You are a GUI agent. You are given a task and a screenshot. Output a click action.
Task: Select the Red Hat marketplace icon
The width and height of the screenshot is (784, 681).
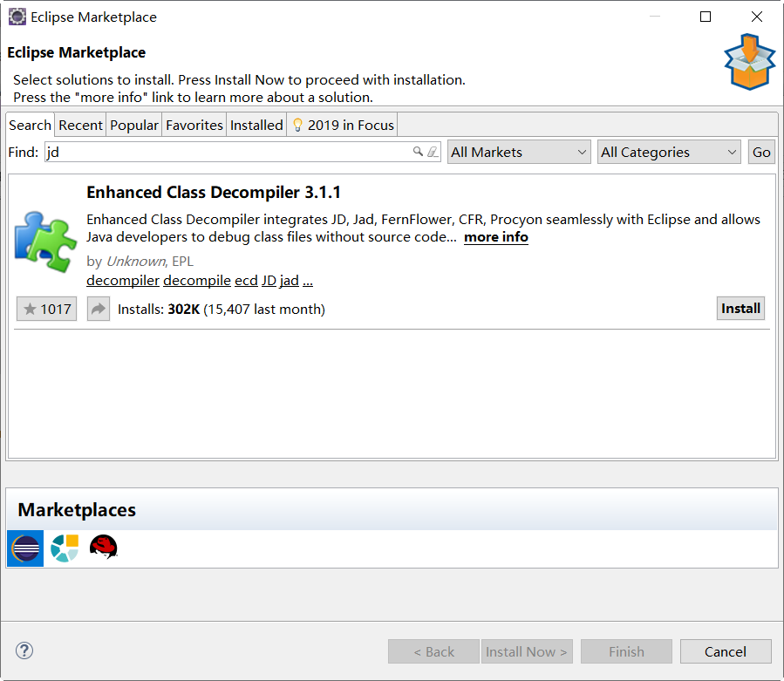(x=104, y=547)
